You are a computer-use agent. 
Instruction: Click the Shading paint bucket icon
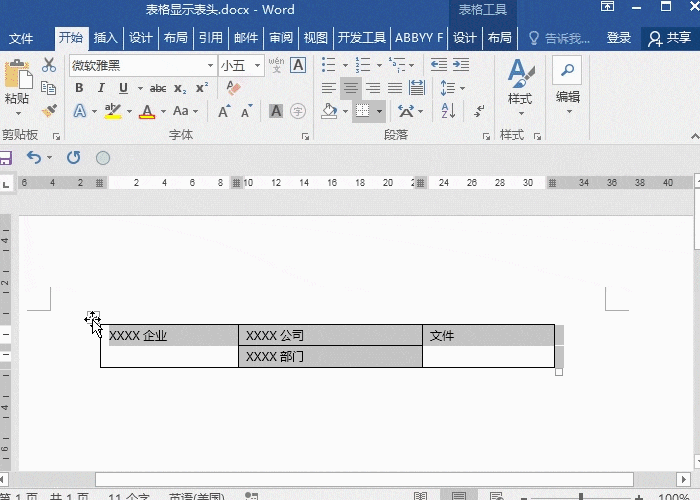(x=329, y=111)
